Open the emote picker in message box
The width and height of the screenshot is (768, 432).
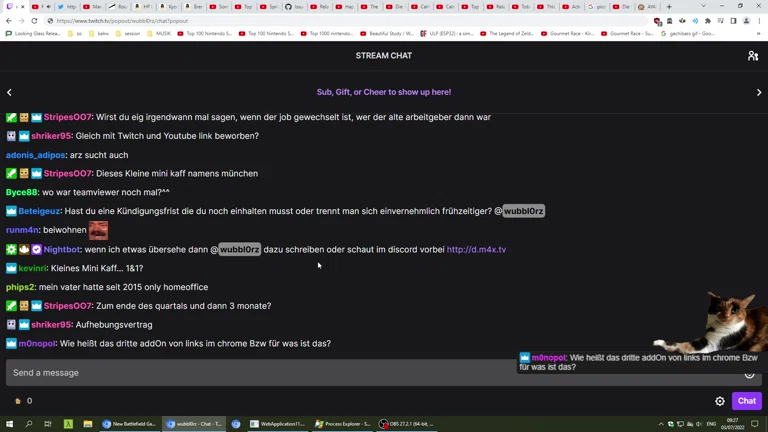(x=749, y=374)
